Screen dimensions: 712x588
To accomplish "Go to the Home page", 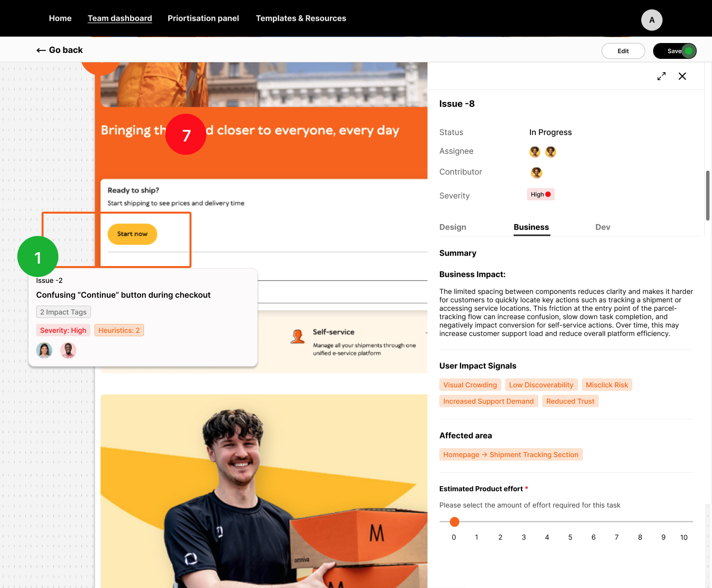I will [x=60, y=18].
